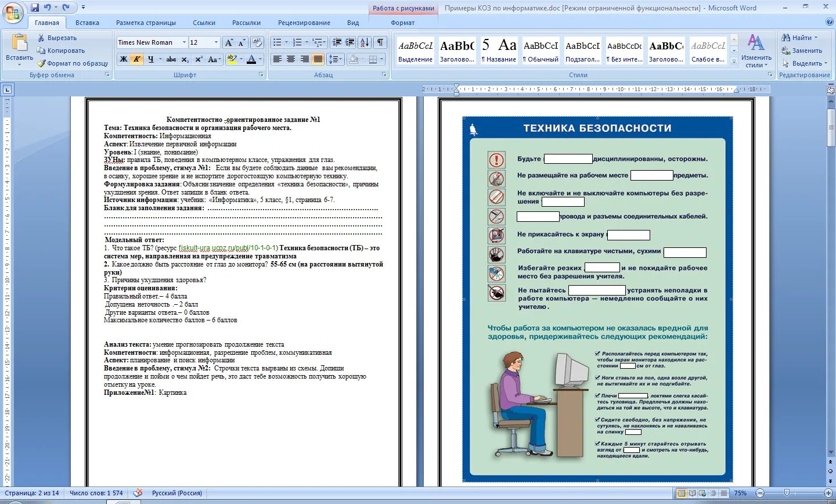Screen dimensions: 836x504
Task: Click the zoom out minus button
Action: (x=759, y=493)
